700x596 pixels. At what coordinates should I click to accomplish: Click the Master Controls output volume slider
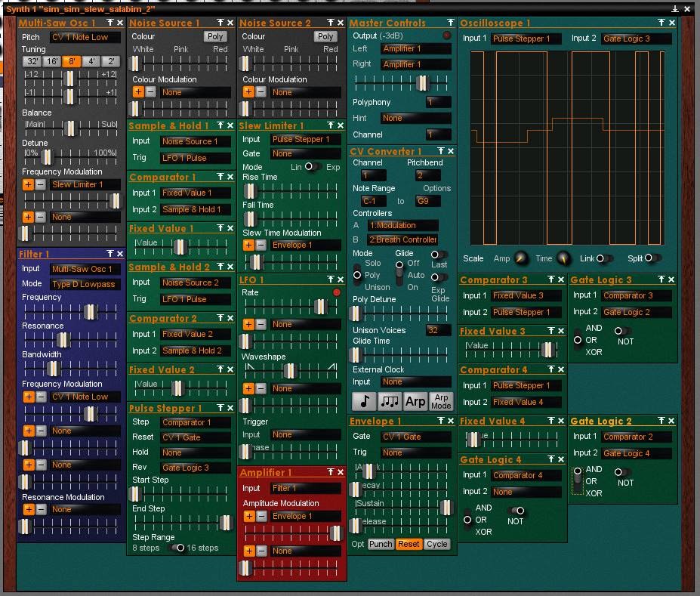[x=421, y=82]
